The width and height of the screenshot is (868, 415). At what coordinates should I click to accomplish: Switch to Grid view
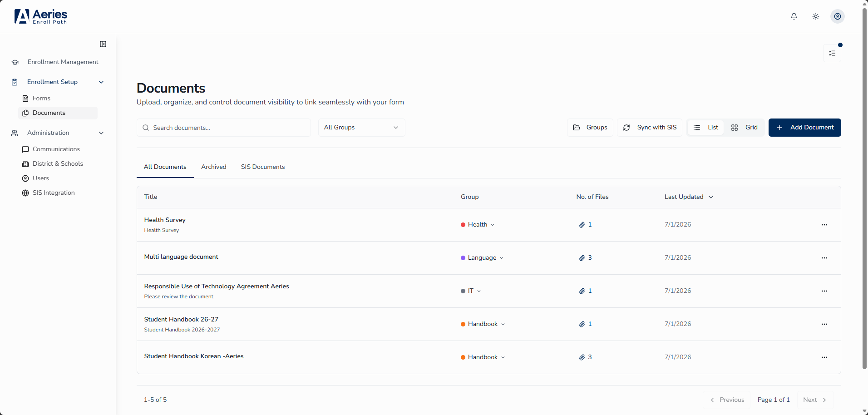pos(745,128)
